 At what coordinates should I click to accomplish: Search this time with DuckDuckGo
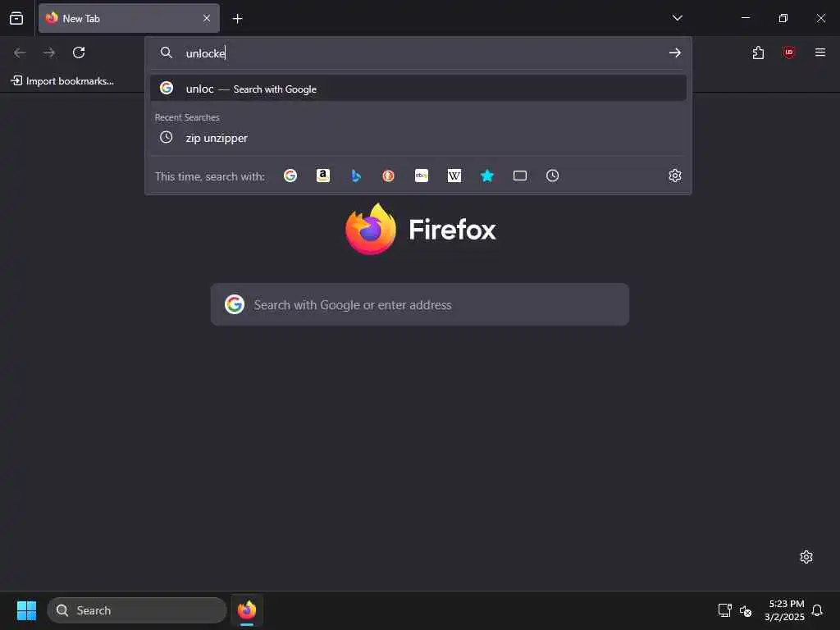pos(388,176)
